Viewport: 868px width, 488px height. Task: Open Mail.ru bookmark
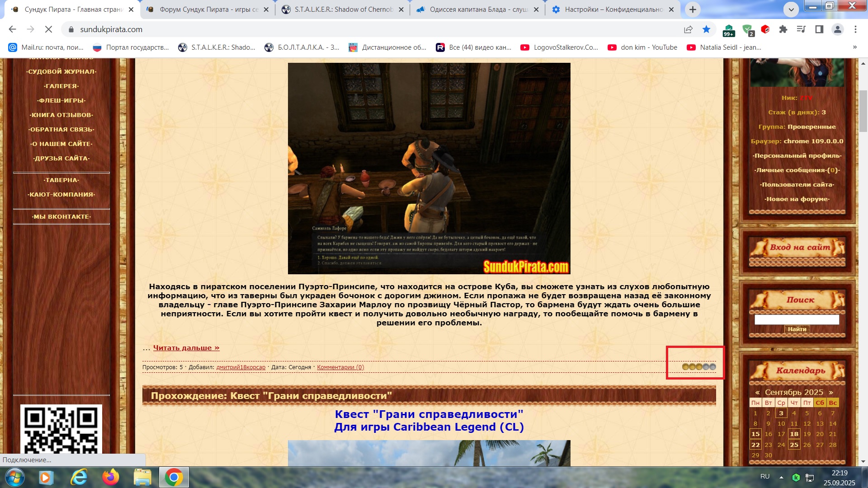point(46,47)
